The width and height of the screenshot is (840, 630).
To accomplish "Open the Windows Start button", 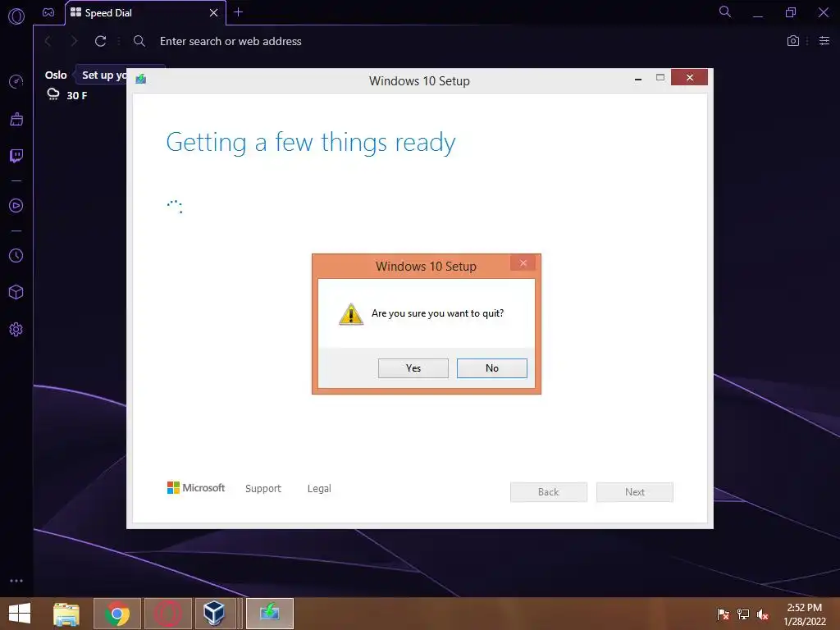I will [20, 614].
